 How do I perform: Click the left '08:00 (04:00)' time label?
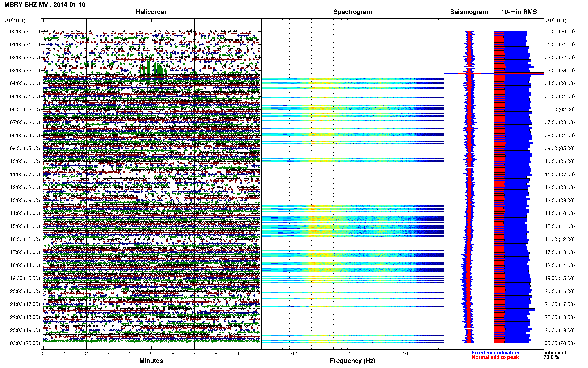click(25, 135)
